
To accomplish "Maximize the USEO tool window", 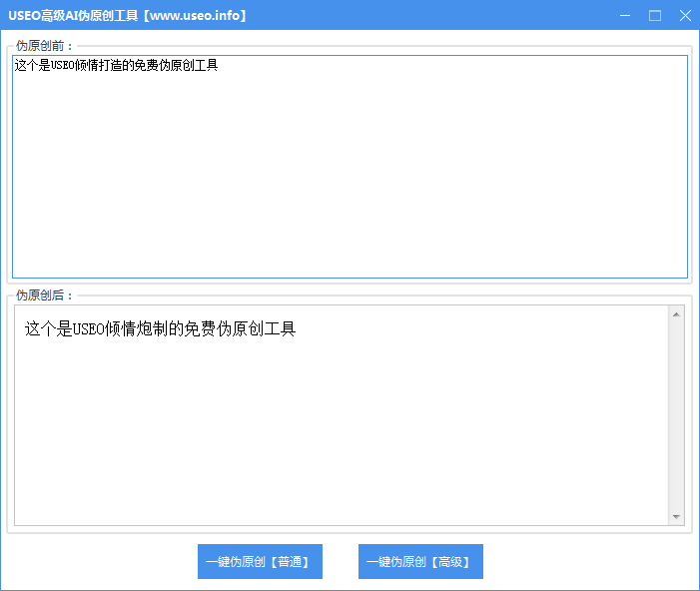I will click(x=655, y=15).
